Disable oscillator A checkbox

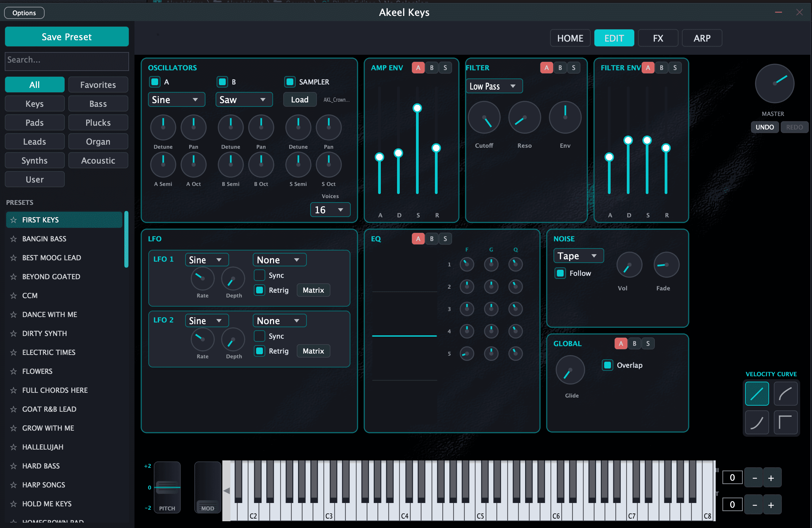(155, 82)
